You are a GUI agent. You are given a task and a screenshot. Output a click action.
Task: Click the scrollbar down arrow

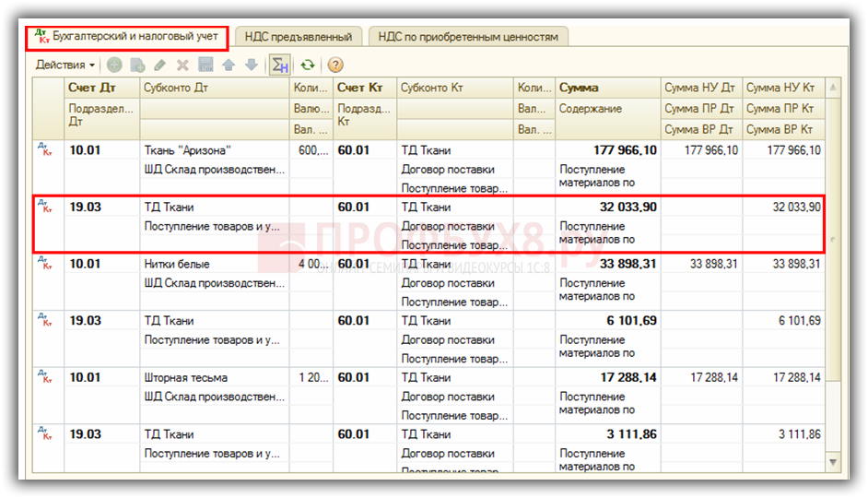pyautogui.click(x=833, y=463)
